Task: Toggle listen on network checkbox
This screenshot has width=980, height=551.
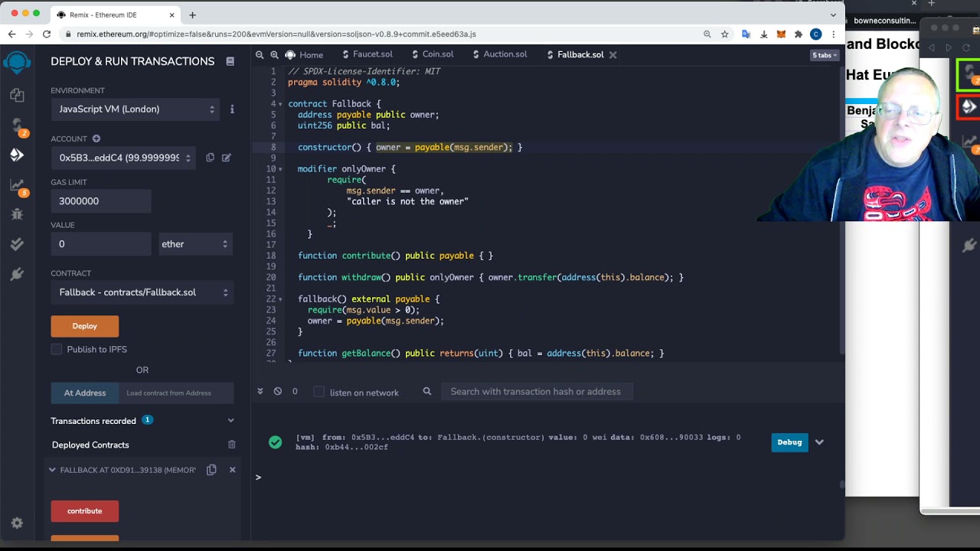Action: pos(319,392)
